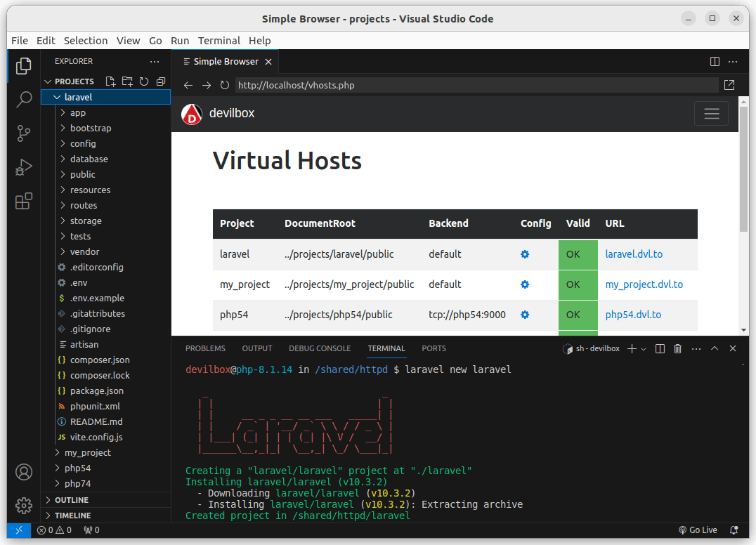Image resolution: width=756 pixels, height=545 pixels.
Task: Open Run and Debug view
Action: pyautogui.click(x=24, y=167)
